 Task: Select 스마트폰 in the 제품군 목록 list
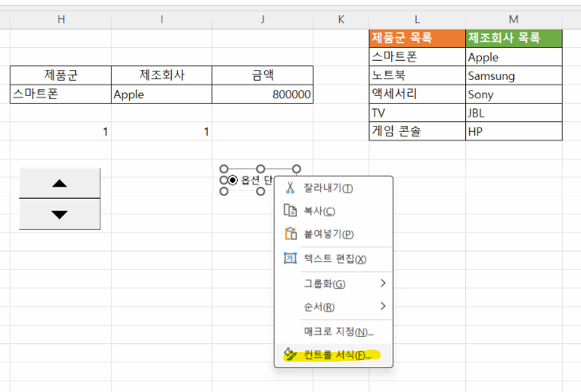(x=417, y=57)
